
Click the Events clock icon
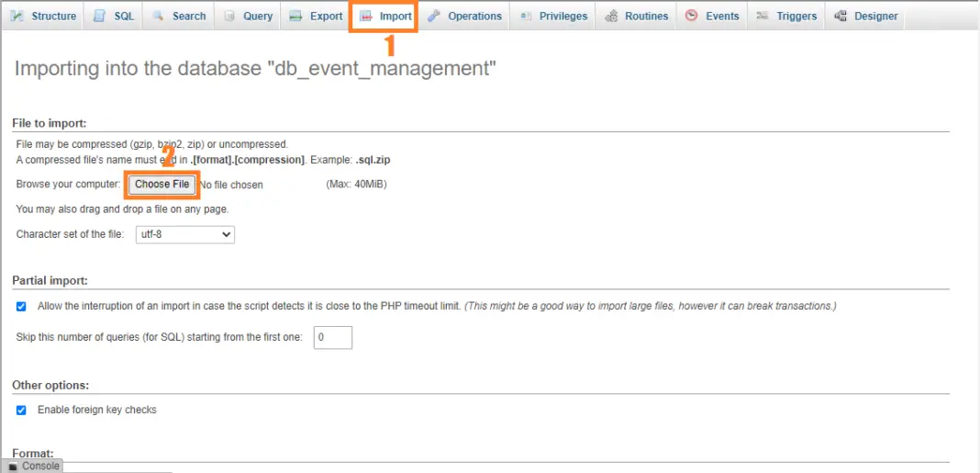tap(691, 16)
